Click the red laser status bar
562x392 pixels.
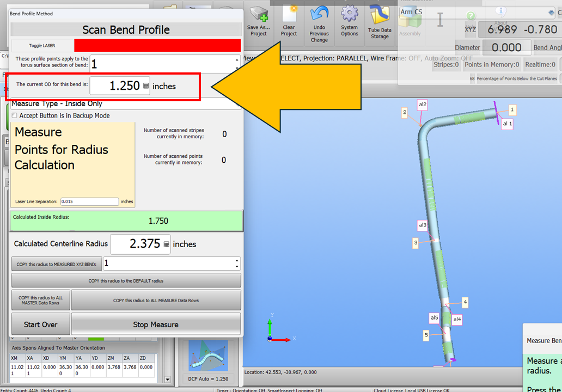point(157,46)
